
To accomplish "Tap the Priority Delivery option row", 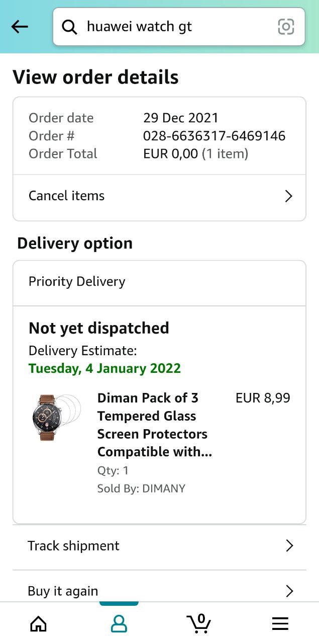I will [x=159, y=282].
